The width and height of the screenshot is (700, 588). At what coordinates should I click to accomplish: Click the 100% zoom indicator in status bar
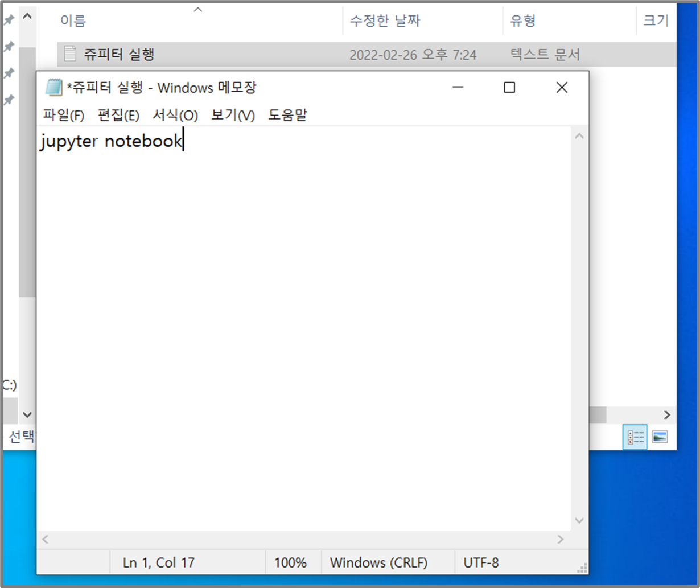point(290,563)
